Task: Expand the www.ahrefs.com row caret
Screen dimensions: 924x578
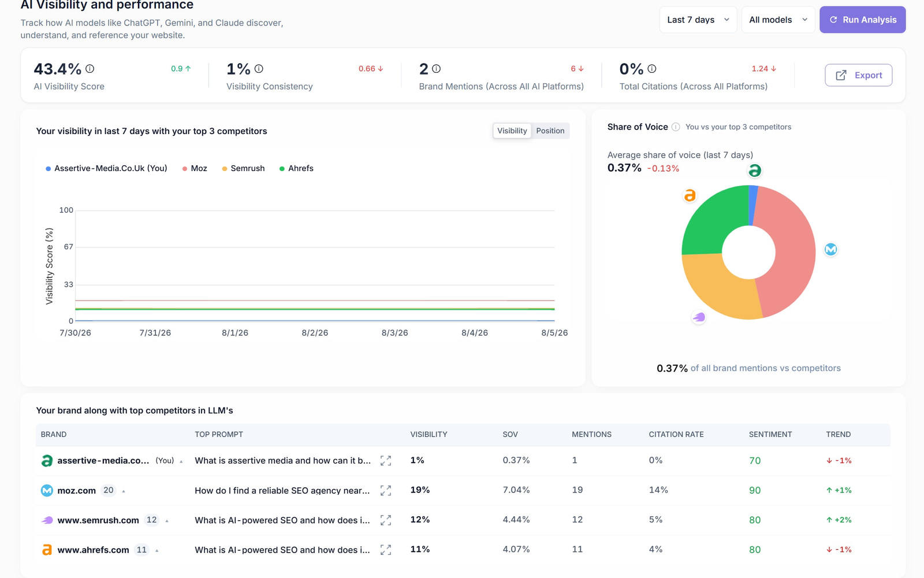Action: 157,550
